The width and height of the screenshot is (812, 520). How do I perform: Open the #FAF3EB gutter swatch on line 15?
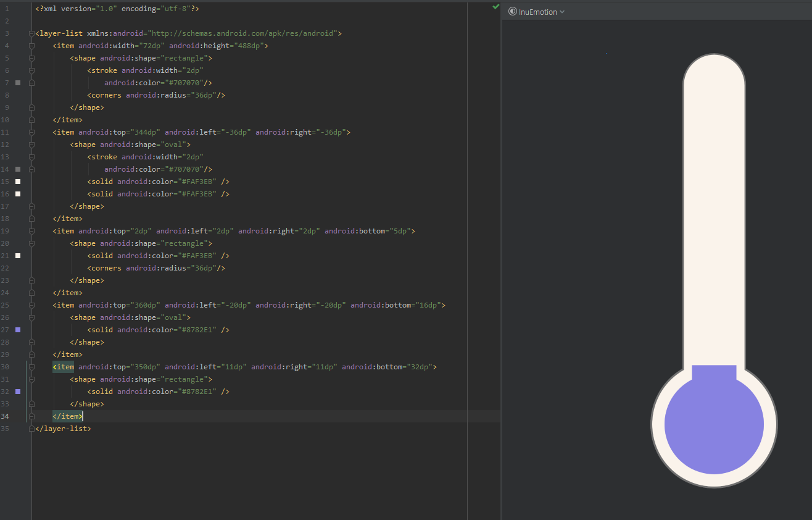coord(18,182)
